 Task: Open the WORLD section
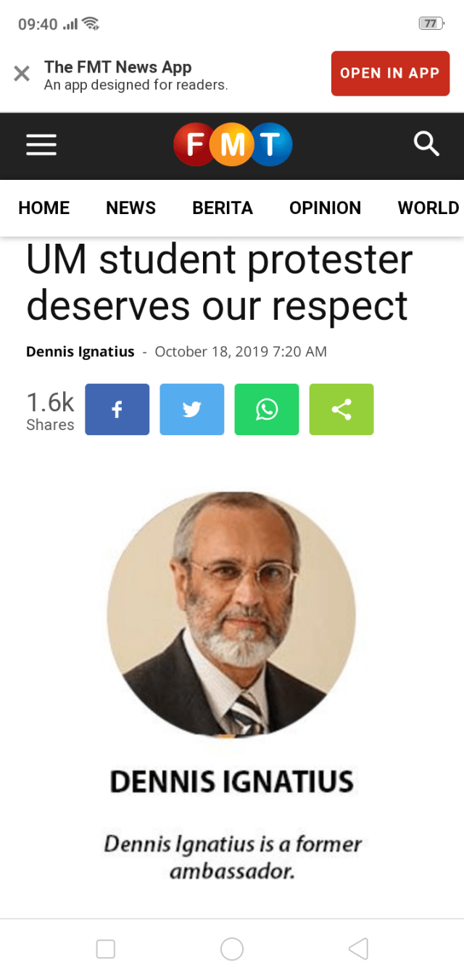[428, 208]
